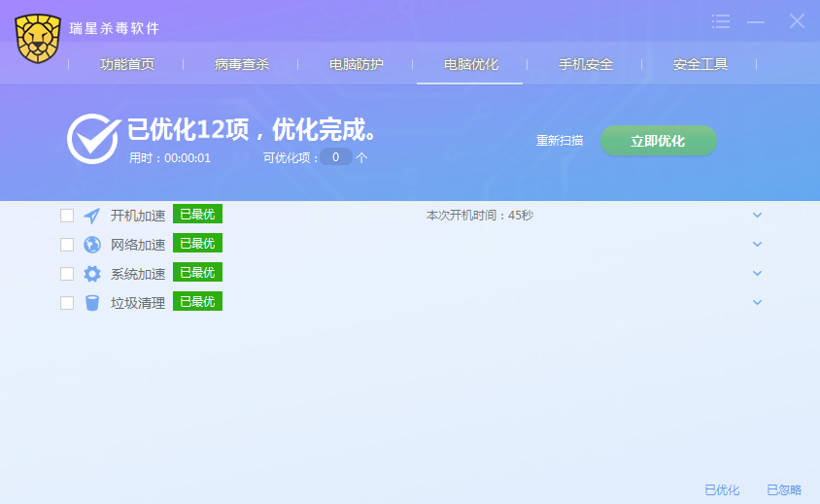Expand the 开机加速 row chevron
This screenshot has width=820, height=504.
758,216
